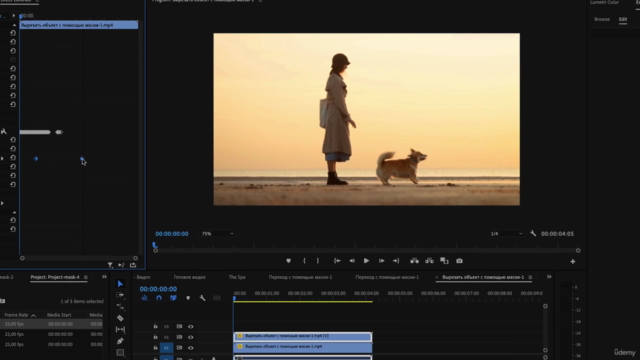Screen dimensions: 640x360
Task: Hide track V1 with eye icon
Action: click(191, 348)
